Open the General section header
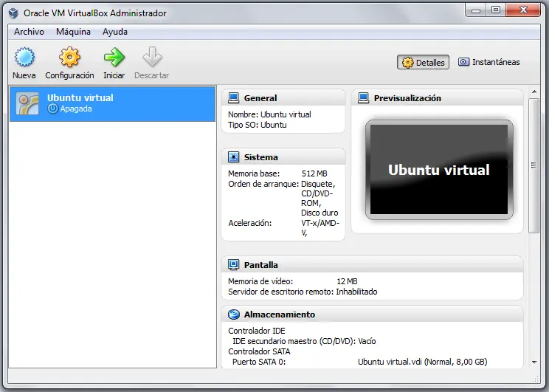 click(283, 97)
